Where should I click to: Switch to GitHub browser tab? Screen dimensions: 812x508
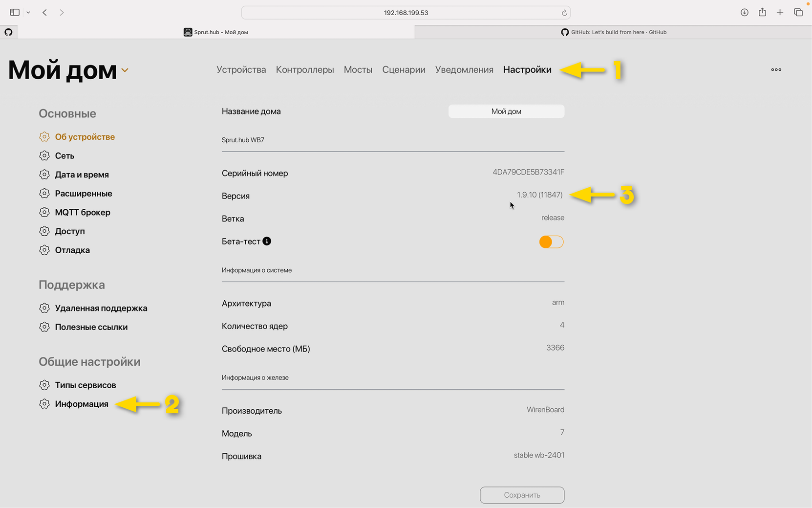pyautogui.click(x=613, y=32)
